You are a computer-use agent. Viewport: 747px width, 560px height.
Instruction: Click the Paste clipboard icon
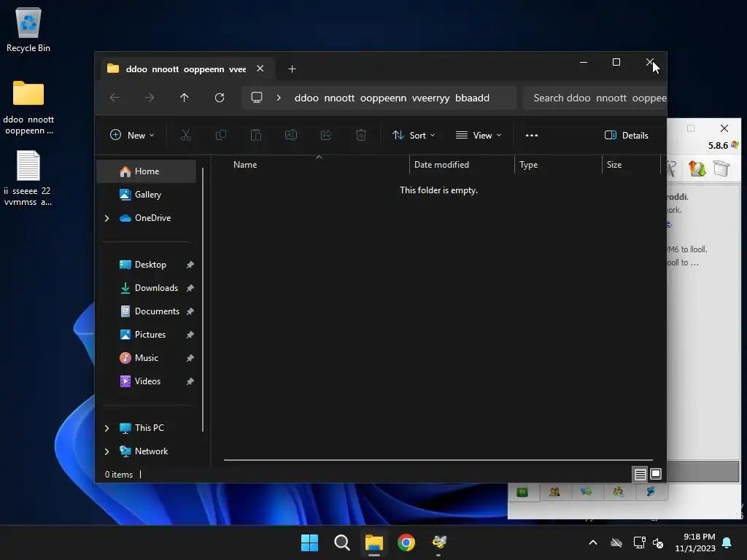pos(256,135)
